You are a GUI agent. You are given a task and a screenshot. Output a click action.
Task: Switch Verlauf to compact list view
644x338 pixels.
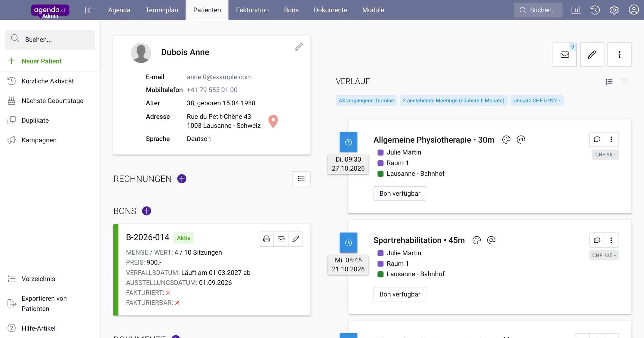[624, 82]
